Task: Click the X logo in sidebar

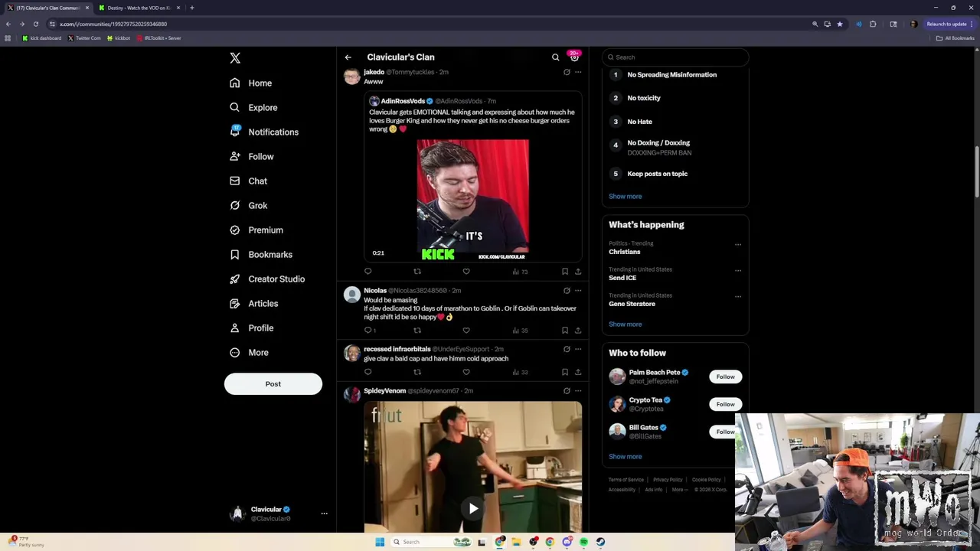Action: (235, 58)
